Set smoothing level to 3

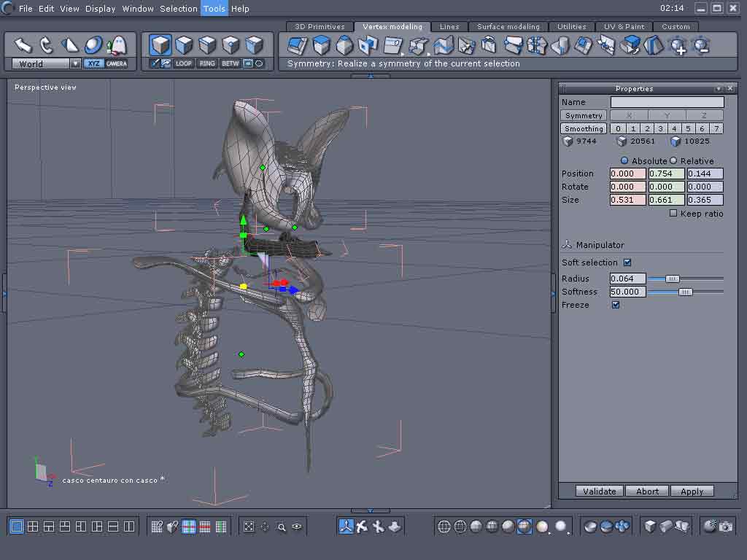pos(660,128)
